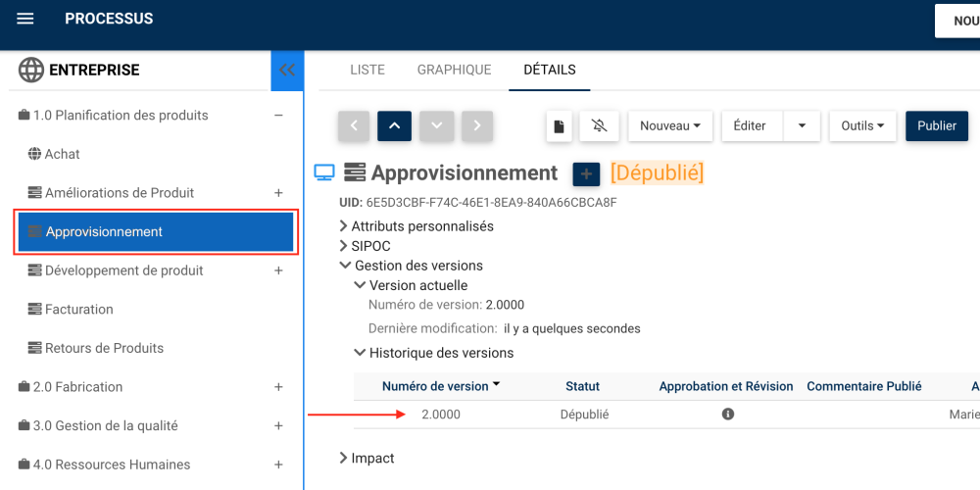Click the Publier button
Image resolution: width=980 pixels, height=490 pixels.
click(x=937, y=126)
